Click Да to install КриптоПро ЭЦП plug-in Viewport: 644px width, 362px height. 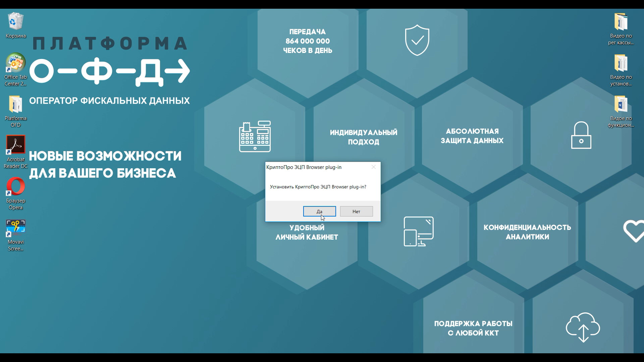pyautogui.click(x=319, y=211)
